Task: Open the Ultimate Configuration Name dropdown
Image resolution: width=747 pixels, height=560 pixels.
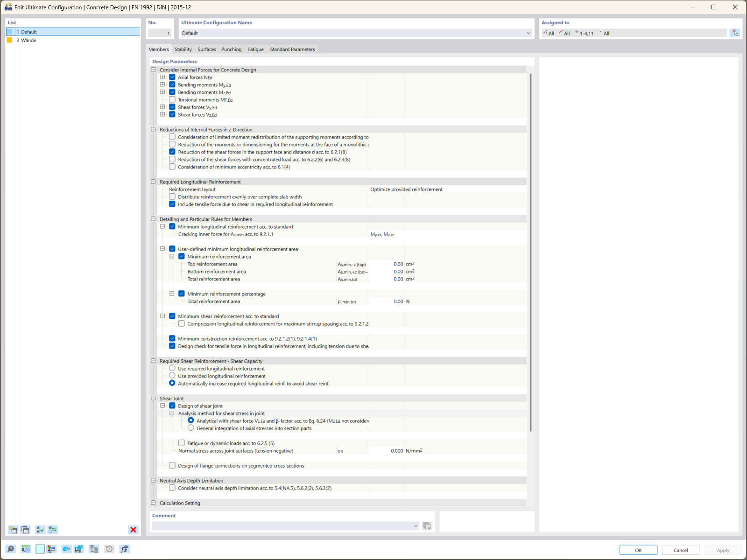Action: point(528,33)
